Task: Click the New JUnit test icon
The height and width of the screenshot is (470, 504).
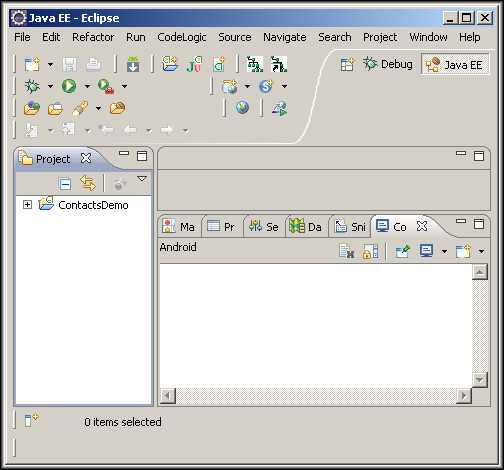Action: tap(194, 64)
